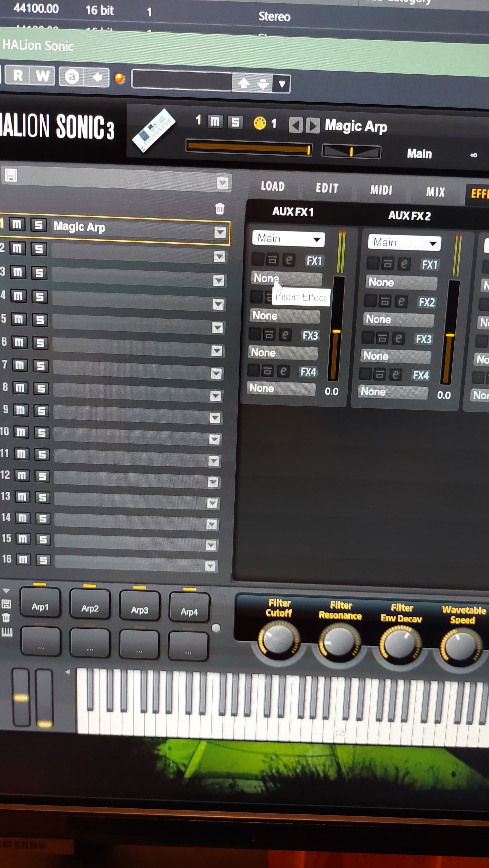This screenshot has width=489, height=868.
Task: Expand the multi-program preset dropdown
Action: click(x=222, y=183)
